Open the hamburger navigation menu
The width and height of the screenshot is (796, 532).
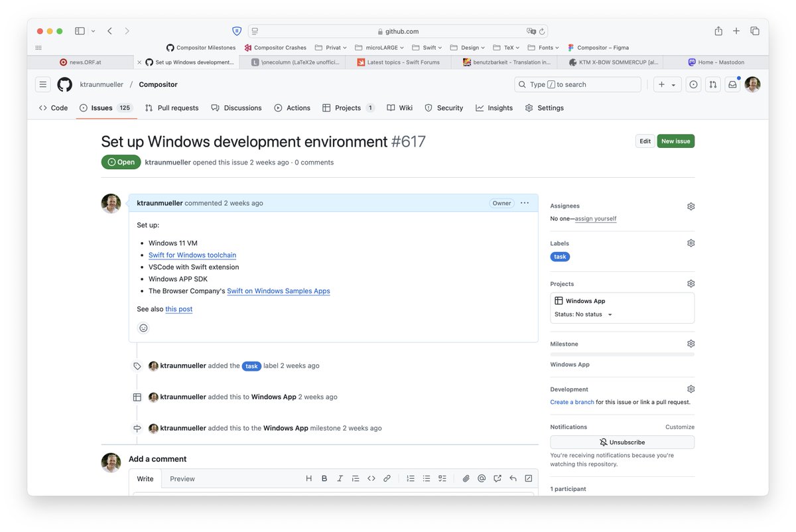(x=43, y=84)
